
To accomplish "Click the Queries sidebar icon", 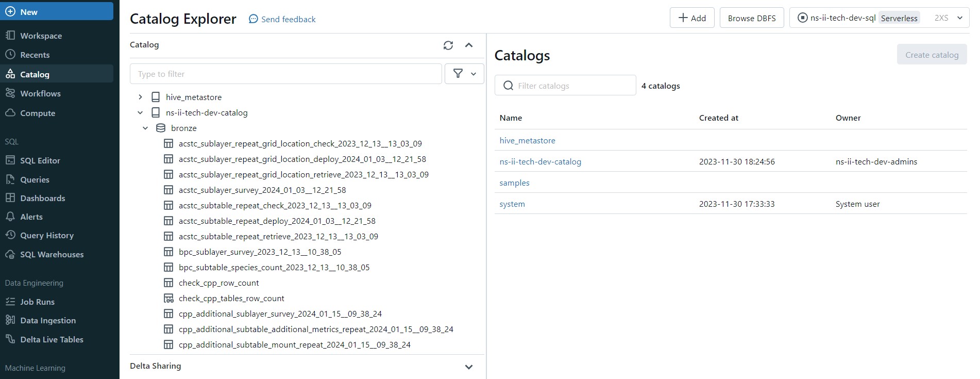I will (x=10, y=179).
